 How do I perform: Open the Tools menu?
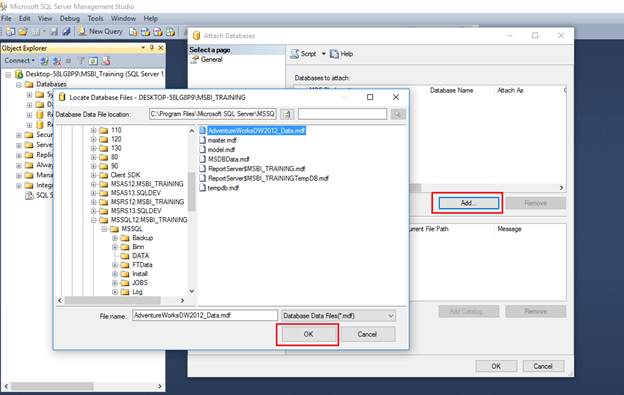pyautogui.click(x=95, y=18)
